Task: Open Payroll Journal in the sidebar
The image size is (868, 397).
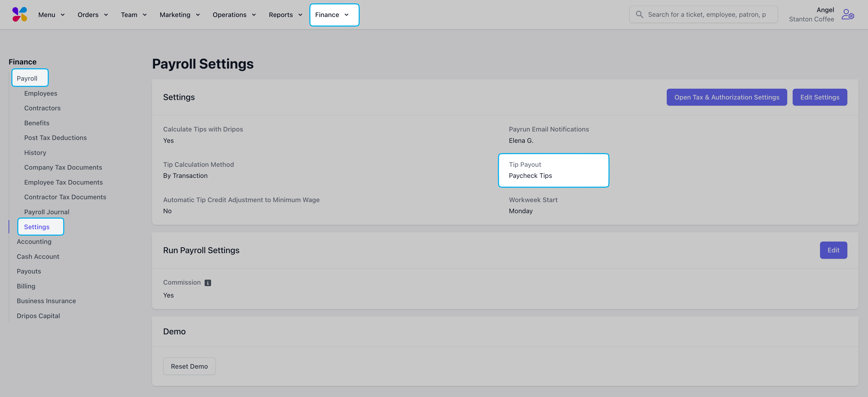Action: point(46,212)
